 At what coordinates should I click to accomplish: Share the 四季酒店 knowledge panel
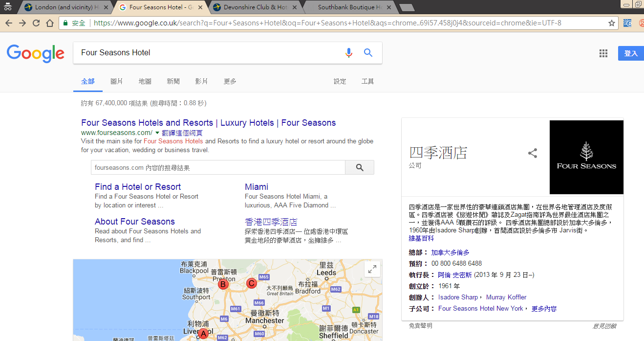533,153
